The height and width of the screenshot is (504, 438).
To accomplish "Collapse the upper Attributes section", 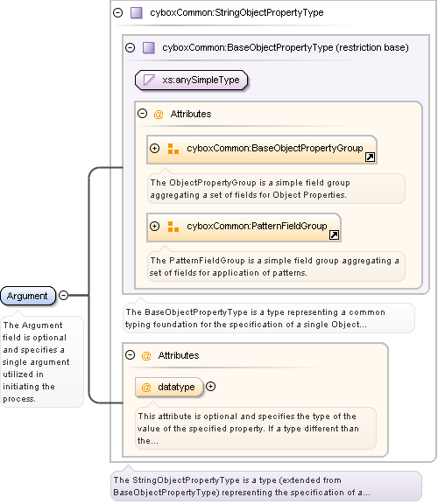I will tap(142, 114).
